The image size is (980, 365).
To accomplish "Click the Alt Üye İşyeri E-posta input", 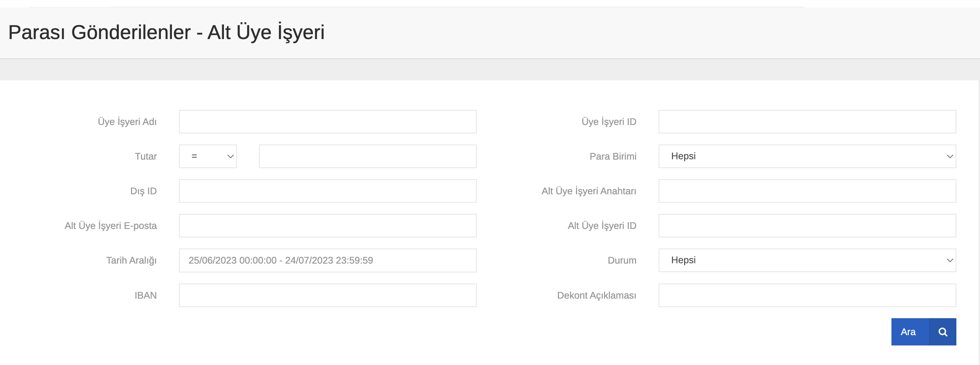I will [x=328, y=226].
